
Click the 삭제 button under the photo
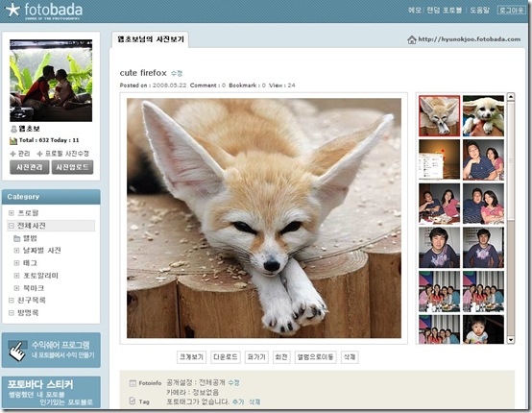350,357
